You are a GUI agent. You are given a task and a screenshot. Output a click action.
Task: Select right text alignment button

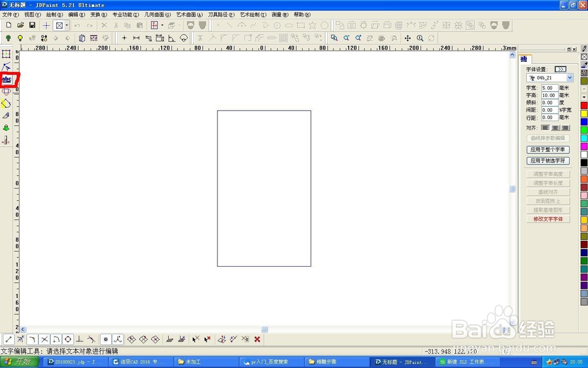click(566, 128)
